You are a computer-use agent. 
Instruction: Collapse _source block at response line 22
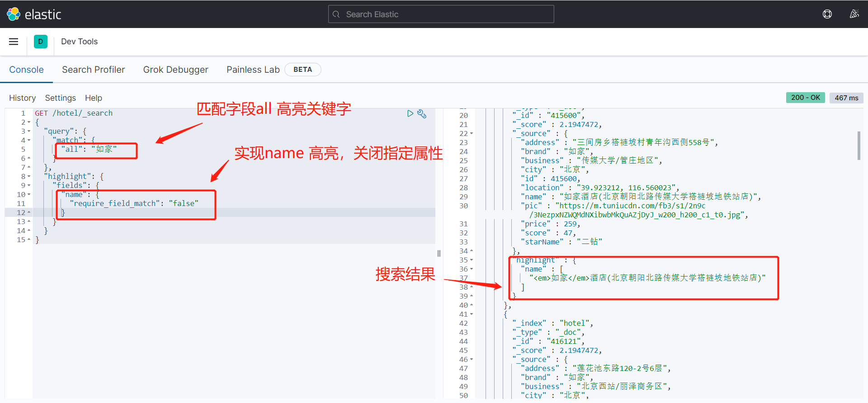472,134
